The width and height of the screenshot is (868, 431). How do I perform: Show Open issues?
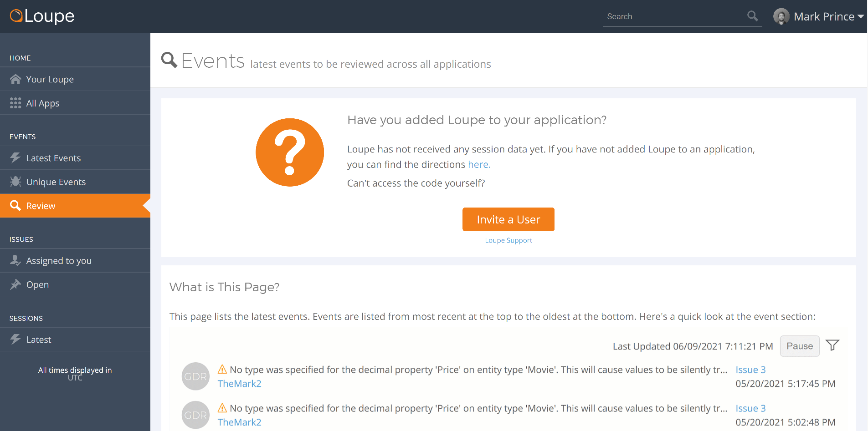[x=75, y=284]
